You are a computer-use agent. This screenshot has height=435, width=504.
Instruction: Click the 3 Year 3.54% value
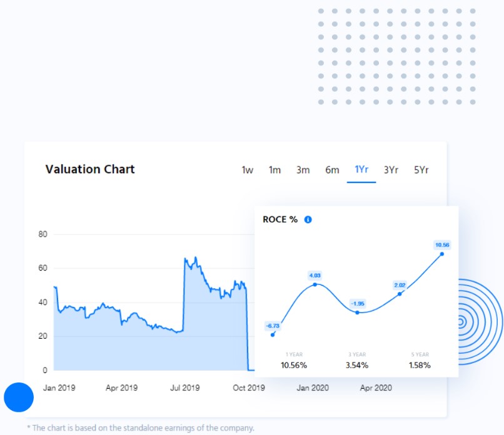click(357, 365)
